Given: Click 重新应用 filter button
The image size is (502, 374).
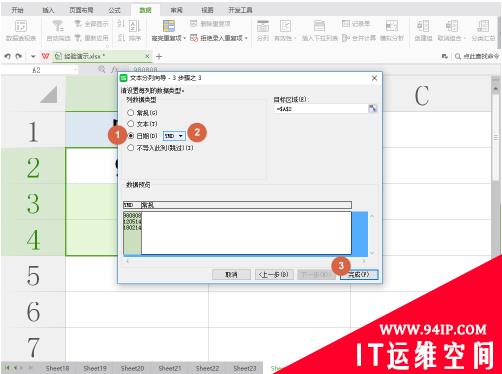Looking at the screenshot, I should click(x=91, y=38).
